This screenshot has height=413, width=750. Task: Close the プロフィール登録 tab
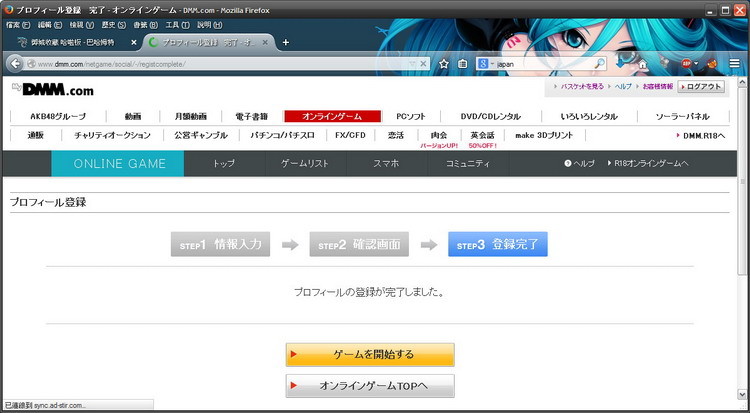coord(265,43)
